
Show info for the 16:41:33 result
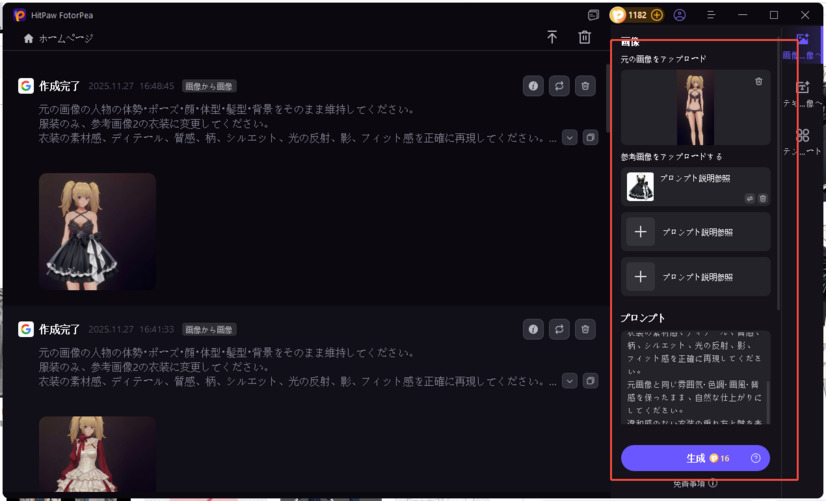533,329
